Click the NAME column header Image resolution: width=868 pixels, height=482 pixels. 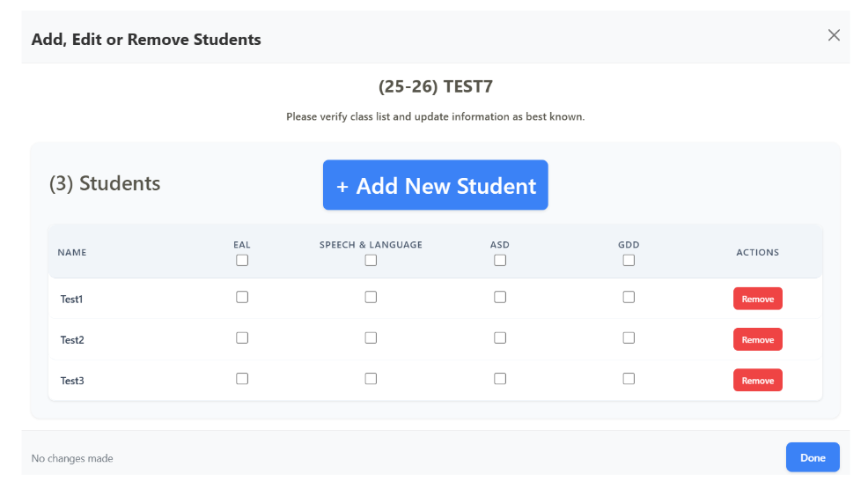(72, 253)
